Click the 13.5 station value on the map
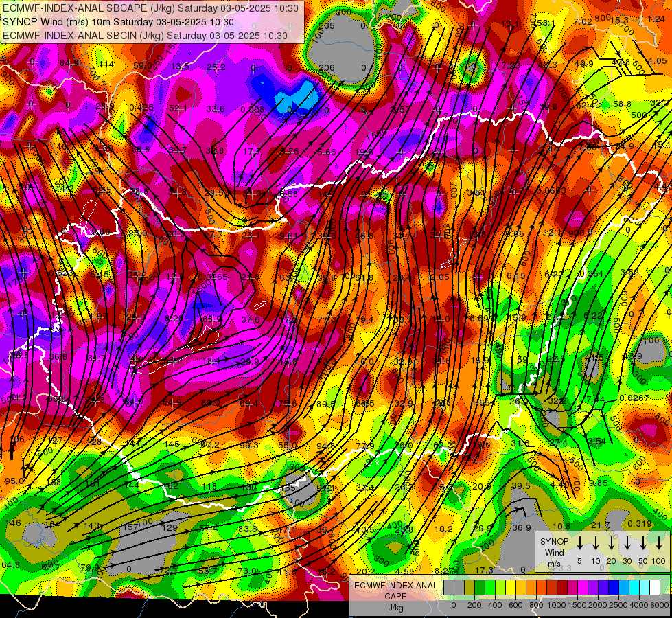 (x=180, y=67)
